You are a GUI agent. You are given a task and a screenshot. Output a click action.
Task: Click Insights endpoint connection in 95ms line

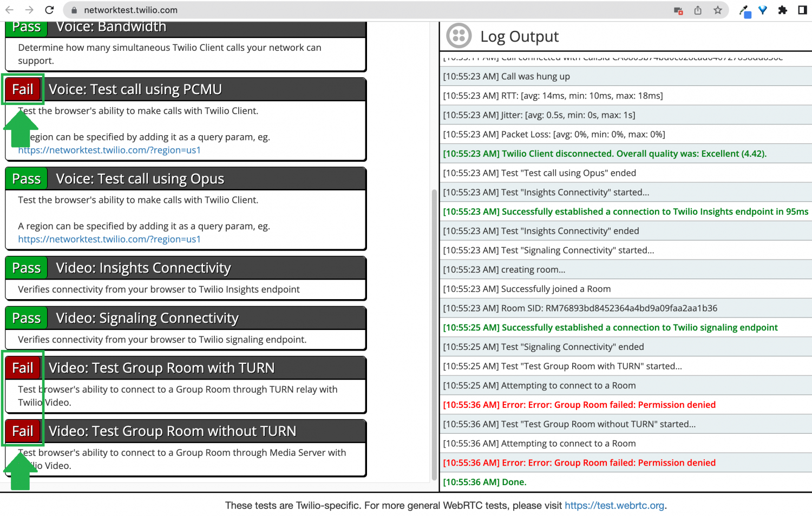tap(626, 211)
